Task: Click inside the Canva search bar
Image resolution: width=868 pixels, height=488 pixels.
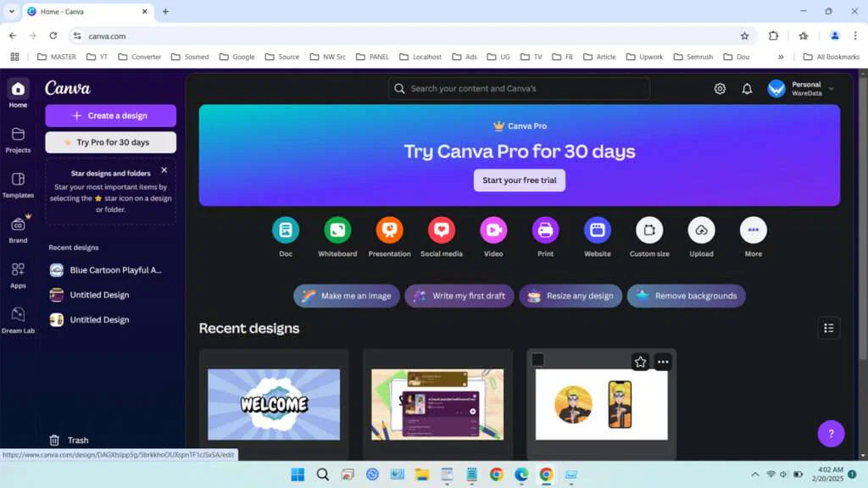Action: 519,88
